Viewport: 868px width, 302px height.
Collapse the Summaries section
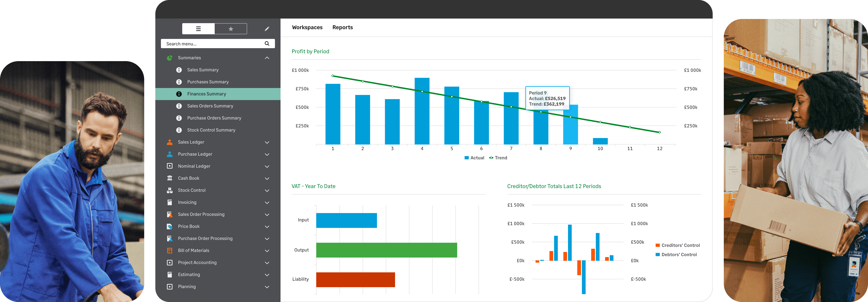267,58
